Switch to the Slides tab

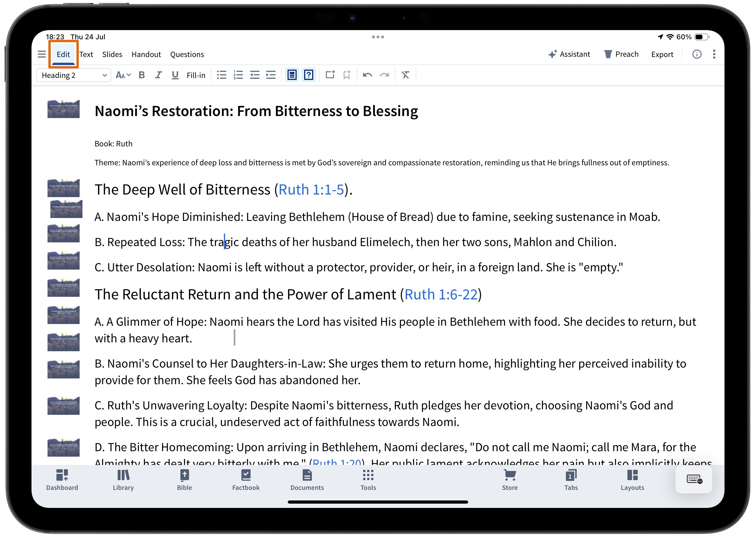[x=112, y=54]
